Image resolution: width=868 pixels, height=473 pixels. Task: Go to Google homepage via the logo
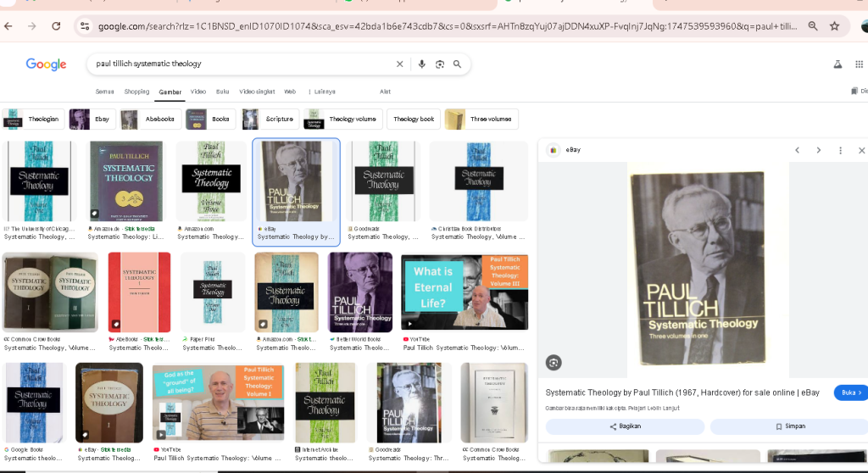point(46,64)
